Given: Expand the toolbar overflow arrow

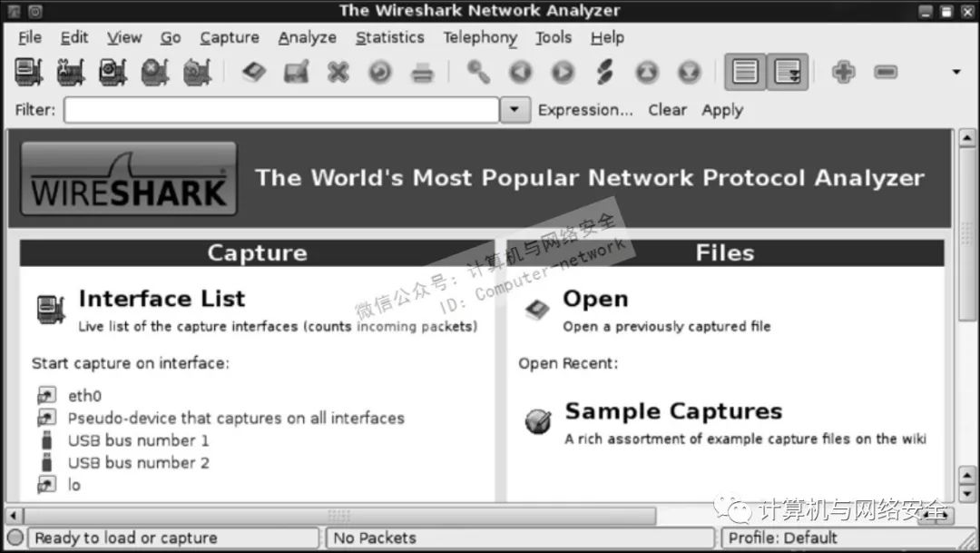Looking at the screenshot, I should tap(956, 72).
